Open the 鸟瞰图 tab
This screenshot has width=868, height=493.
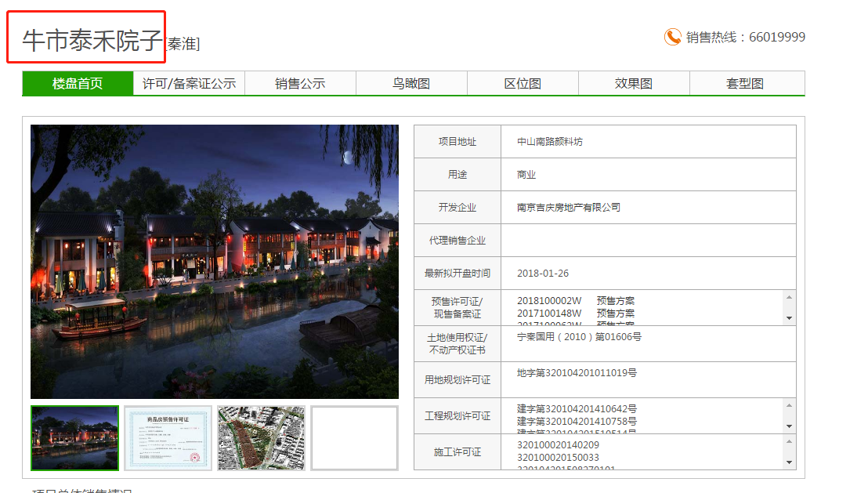tap(411, 84)
